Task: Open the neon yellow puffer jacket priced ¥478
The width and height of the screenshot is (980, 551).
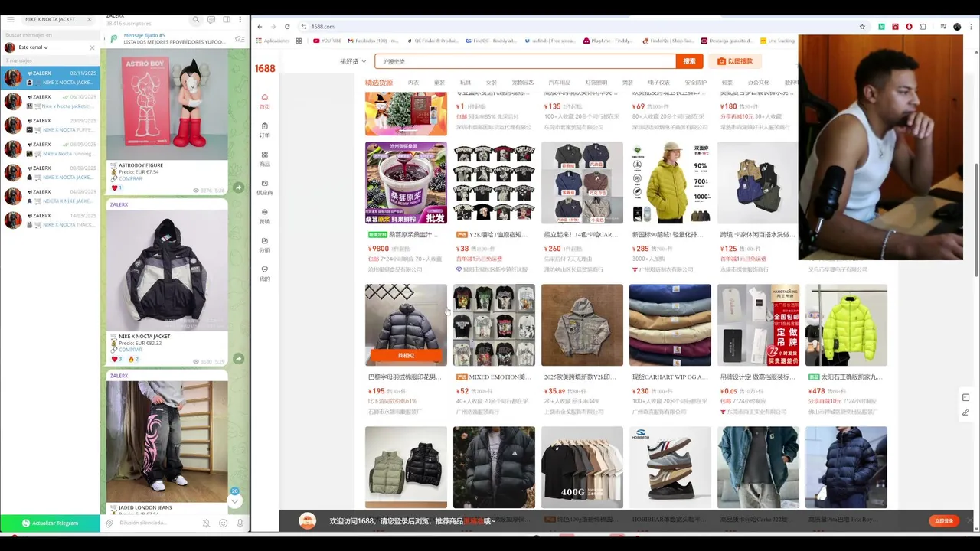Action: tap(846, 325)
